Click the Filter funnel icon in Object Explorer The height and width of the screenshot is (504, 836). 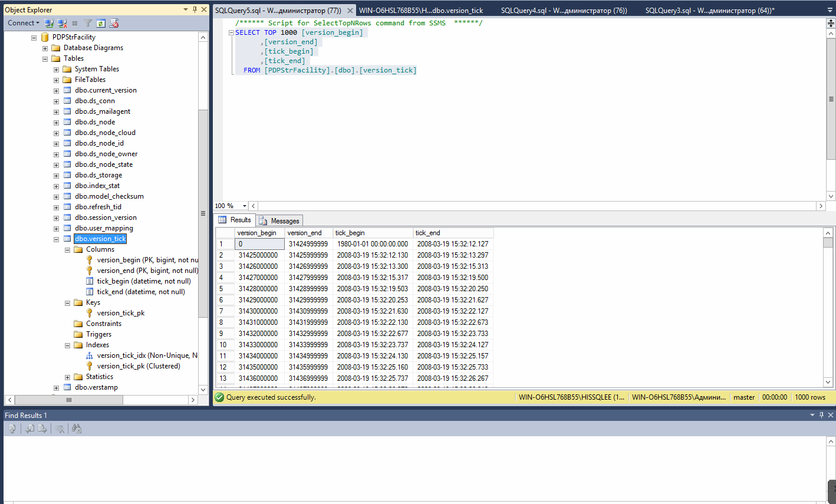tap(88, 23)
